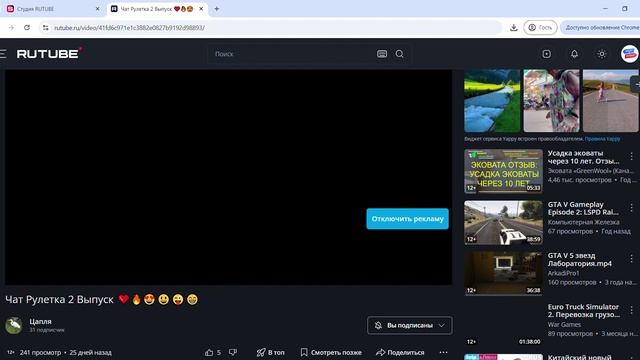Share video via Поделиться
This screenshot has width=640, height=360.
pos(400,352)
